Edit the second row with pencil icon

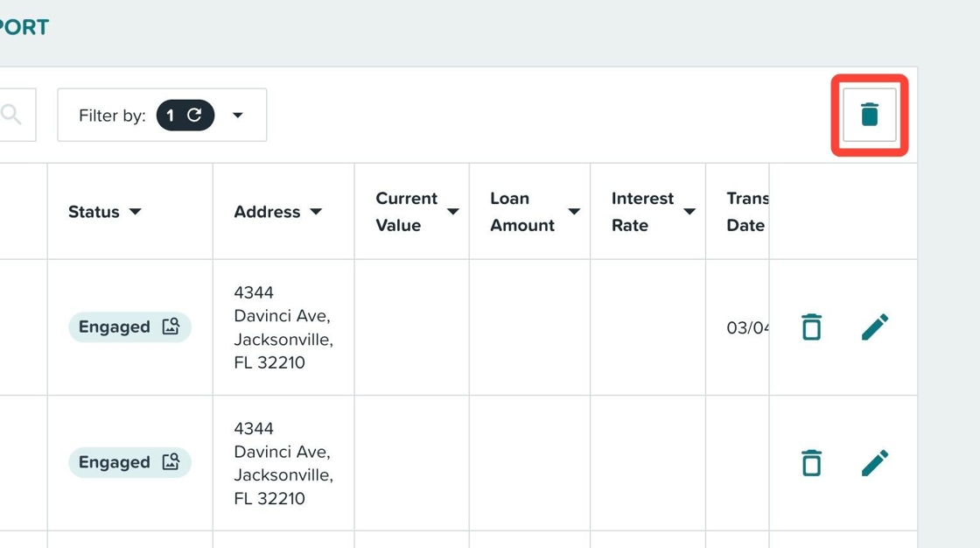[x=874, y=462]
